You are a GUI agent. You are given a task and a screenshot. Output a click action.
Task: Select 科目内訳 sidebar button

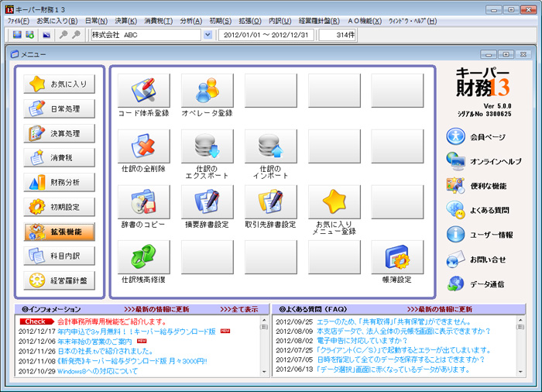[x=59, y=256]
